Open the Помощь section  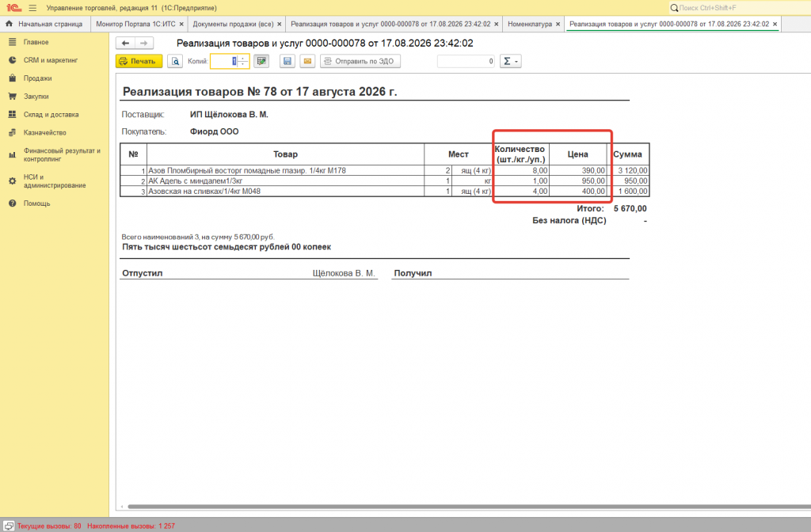[x=36, y=203]
